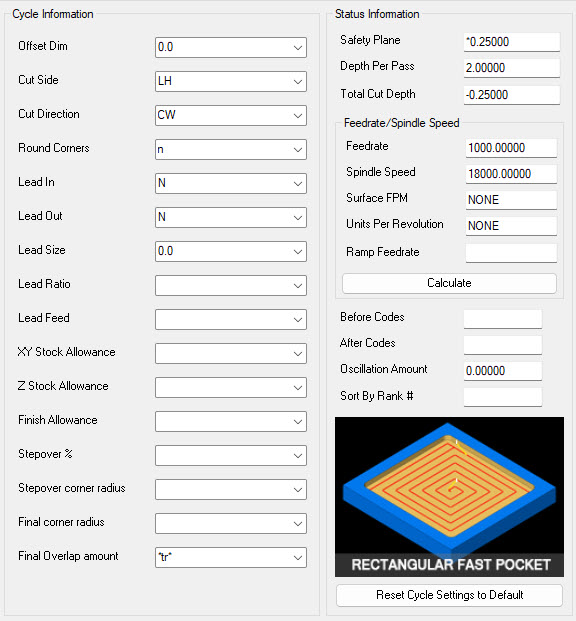Screen dimensions: 576x621
Task: Expand the Lead In dropdown
Action: point(231,183)
